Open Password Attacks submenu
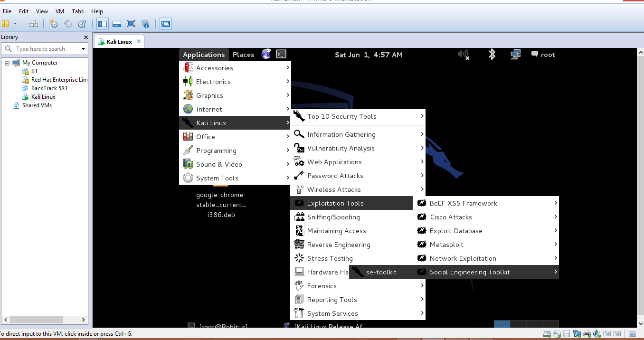 358,176
